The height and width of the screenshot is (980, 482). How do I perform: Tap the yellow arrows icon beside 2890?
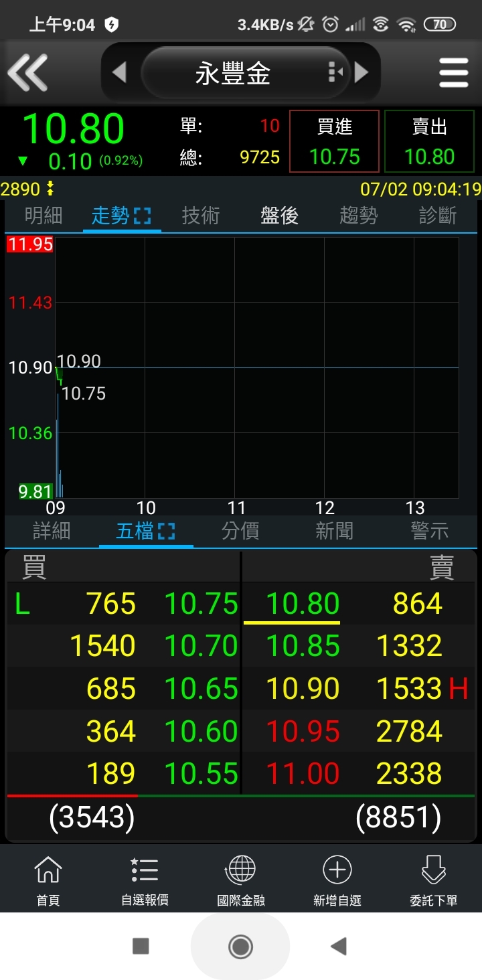click(50, 189)
